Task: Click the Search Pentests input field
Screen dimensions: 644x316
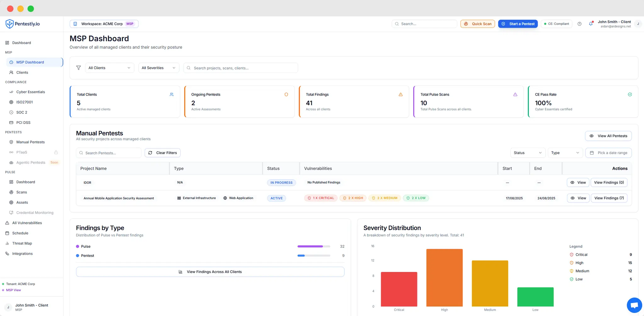Action: [x=109, y=153]
